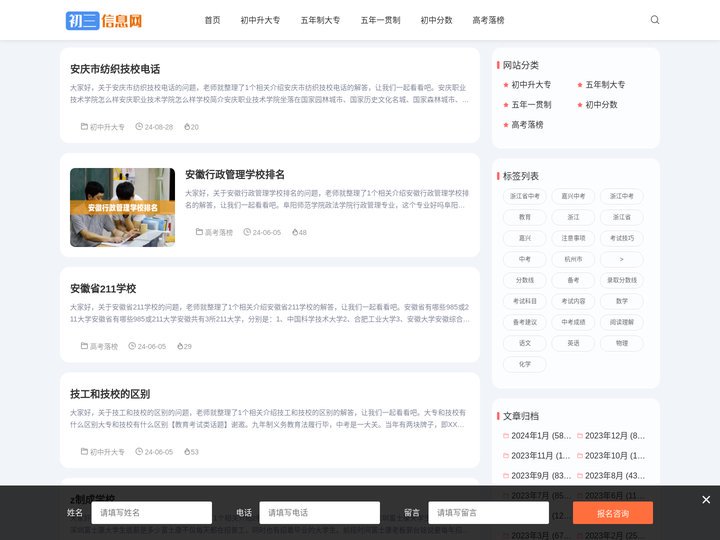This screenshot has height=540, width=720.
Task: Select sidebar category 初中分数
Action: (x=602, y=105)
